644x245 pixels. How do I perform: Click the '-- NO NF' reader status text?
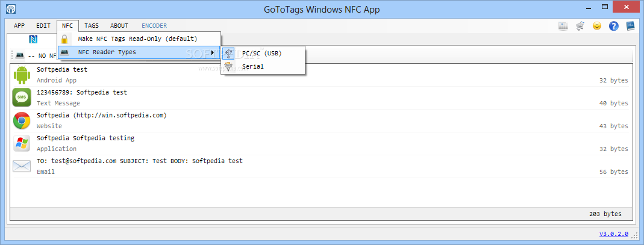point(42,55)
